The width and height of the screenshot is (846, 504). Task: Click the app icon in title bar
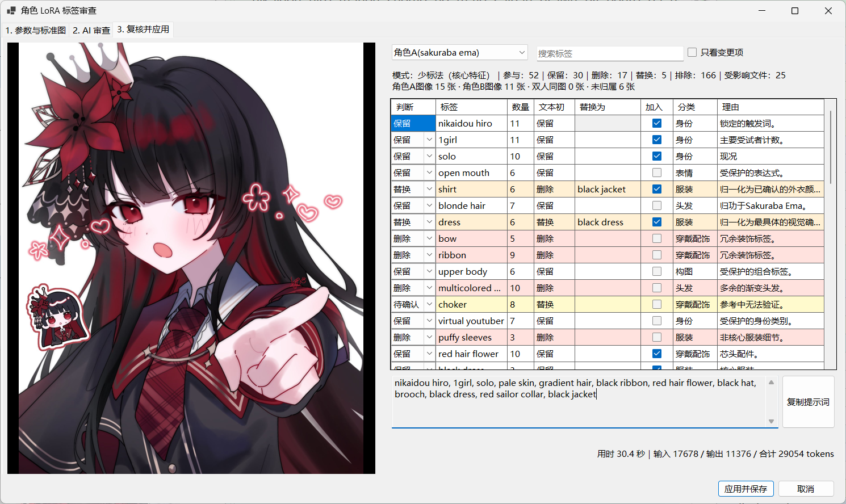[11, 11]
